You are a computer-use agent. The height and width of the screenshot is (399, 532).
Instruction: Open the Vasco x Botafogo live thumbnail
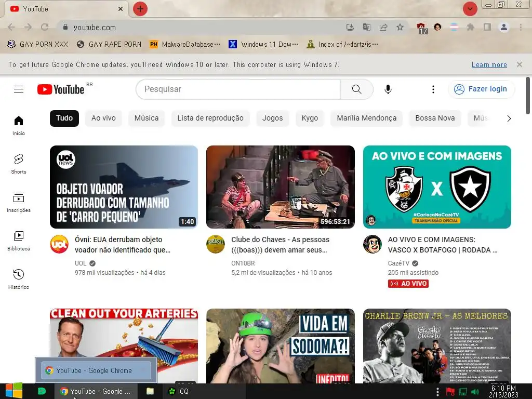(x=437, y=187)
